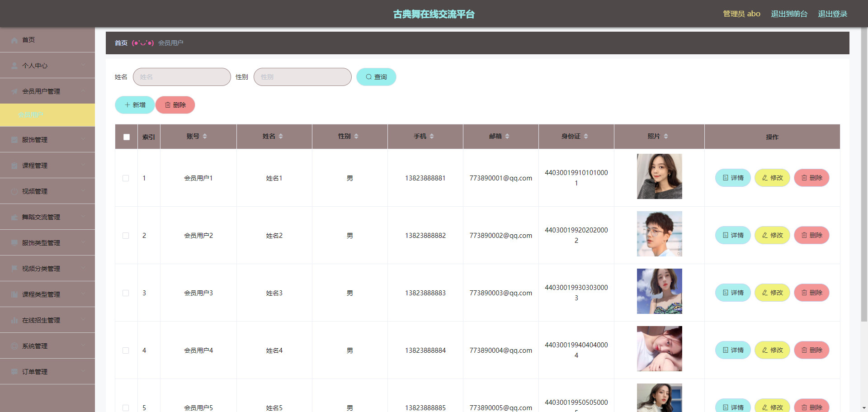Image resolution: width=868 pixels, height=412 pixels.
Task: Click the icon beside 系统管理
Action: point(14,346)
